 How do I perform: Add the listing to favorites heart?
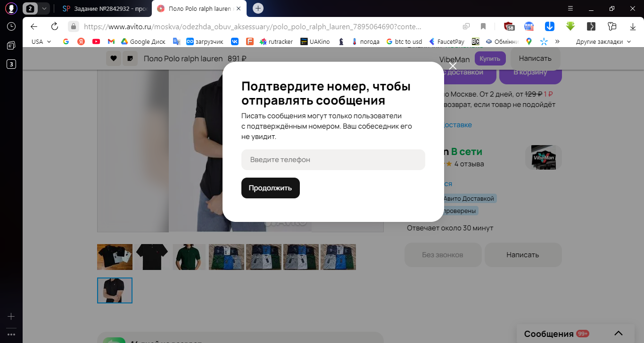[x=114, y=59]
